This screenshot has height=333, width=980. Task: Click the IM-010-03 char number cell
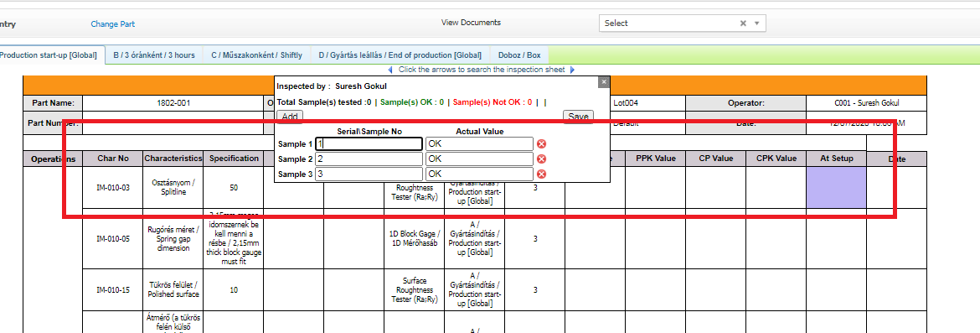[x=113, y=187]
